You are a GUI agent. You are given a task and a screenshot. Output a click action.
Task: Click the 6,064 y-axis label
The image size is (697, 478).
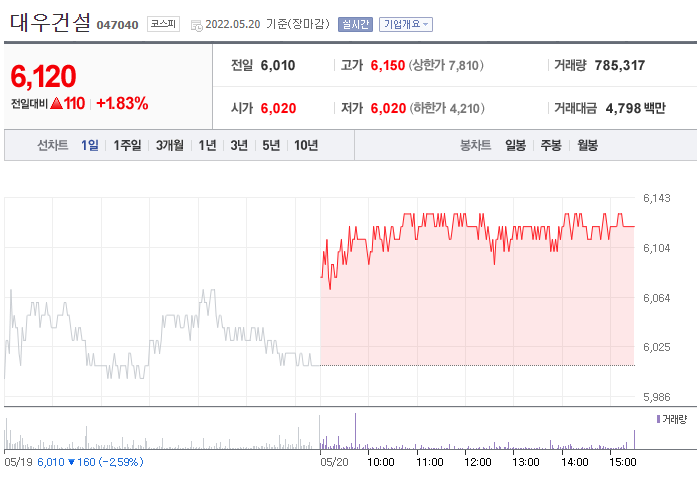pyautogui.click(x=657, y=298)
